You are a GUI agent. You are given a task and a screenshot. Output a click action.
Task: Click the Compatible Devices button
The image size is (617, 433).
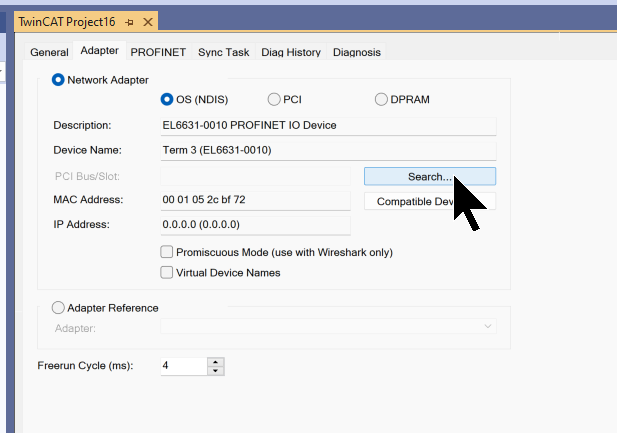tap(430, 201)
